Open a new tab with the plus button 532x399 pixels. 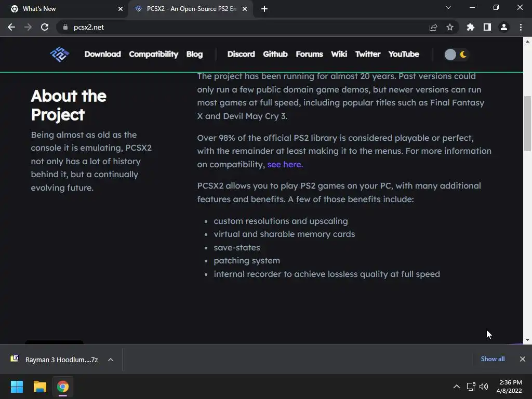coord(264,9)
